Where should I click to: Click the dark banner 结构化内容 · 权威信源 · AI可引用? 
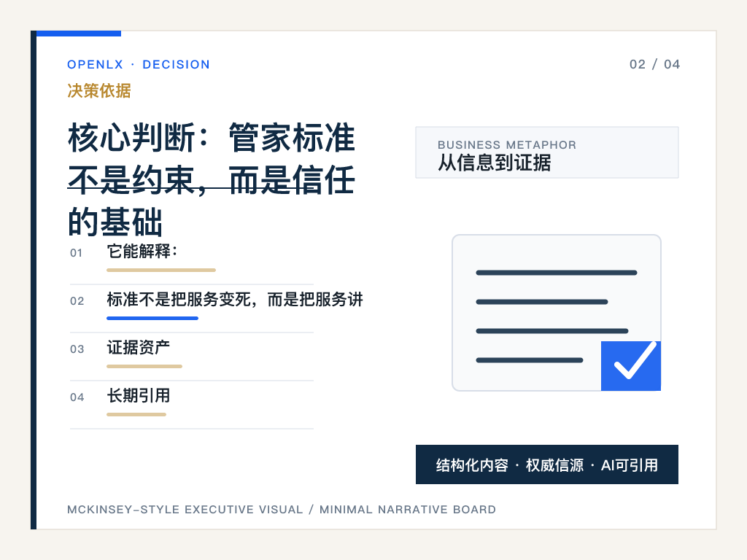tap(547, 464)
